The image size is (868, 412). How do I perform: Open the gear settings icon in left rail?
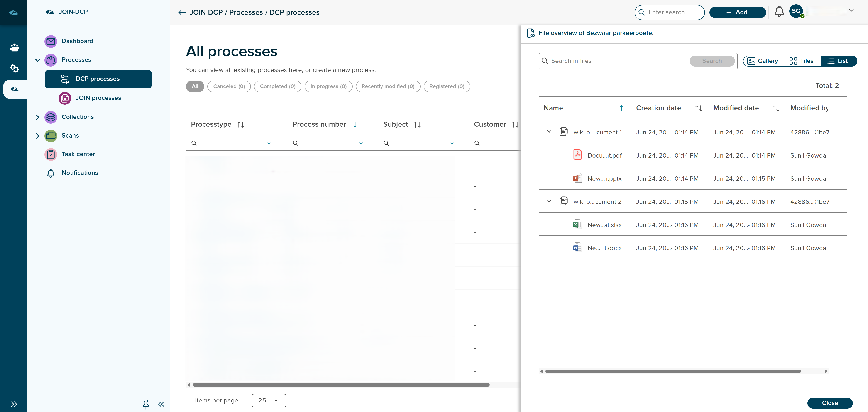click(x=14, y=69)
